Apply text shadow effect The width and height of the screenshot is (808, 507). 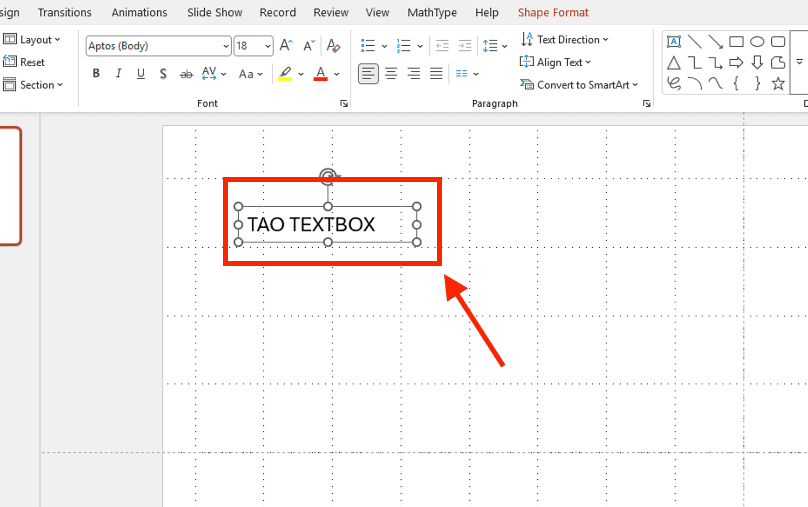(163, 74)
